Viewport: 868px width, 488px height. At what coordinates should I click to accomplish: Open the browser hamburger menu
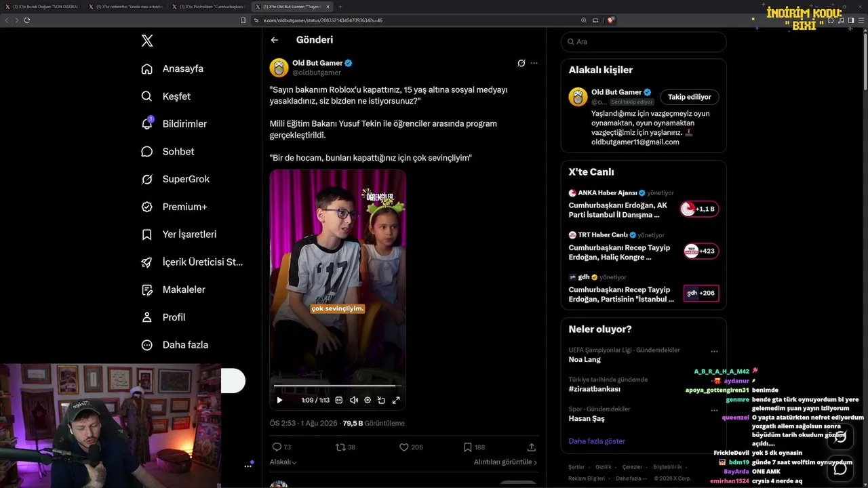860,20
